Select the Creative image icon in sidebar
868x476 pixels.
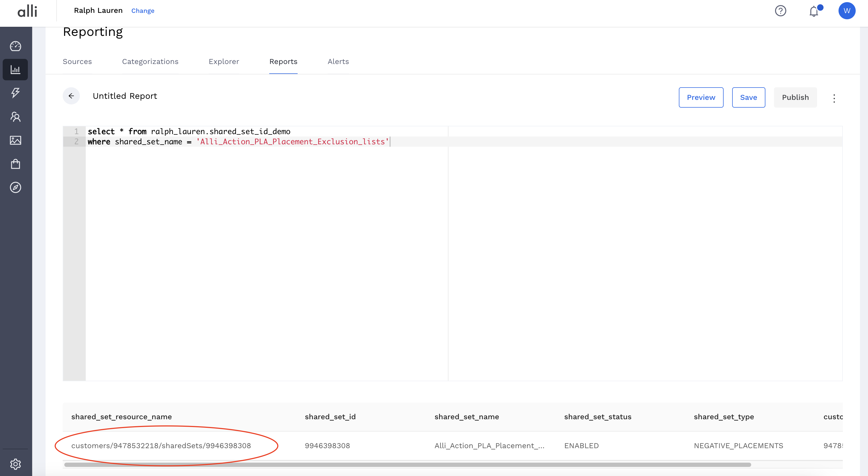(15, 140)
